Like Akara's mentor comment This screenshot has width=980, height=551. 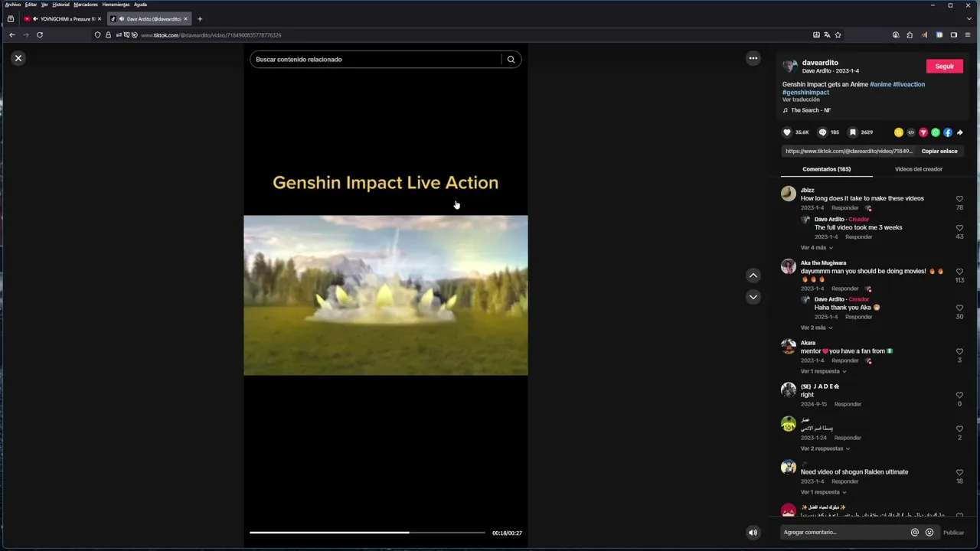tap(959, 352)
